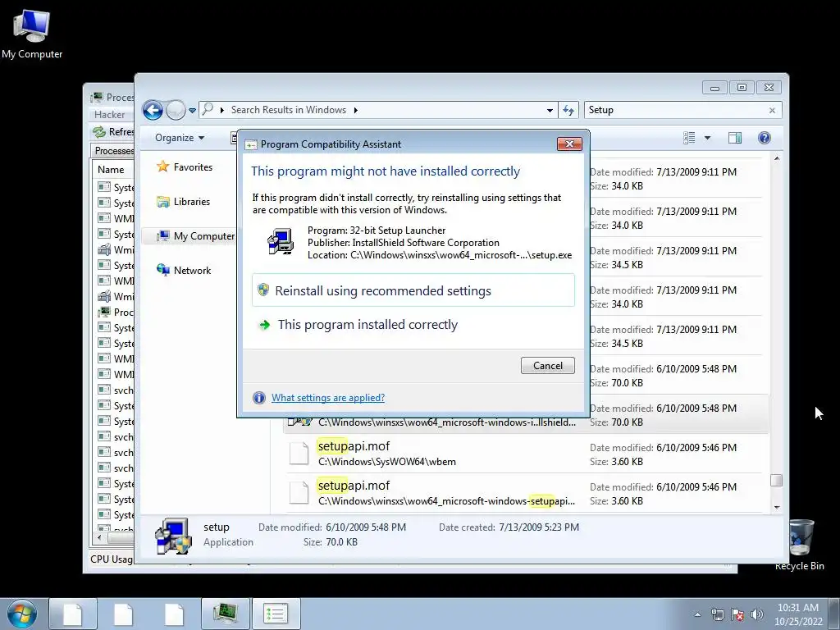Switch to Process Hacker taskbar icon
This screenshot has width=840, height=630.
coord(226,614)
